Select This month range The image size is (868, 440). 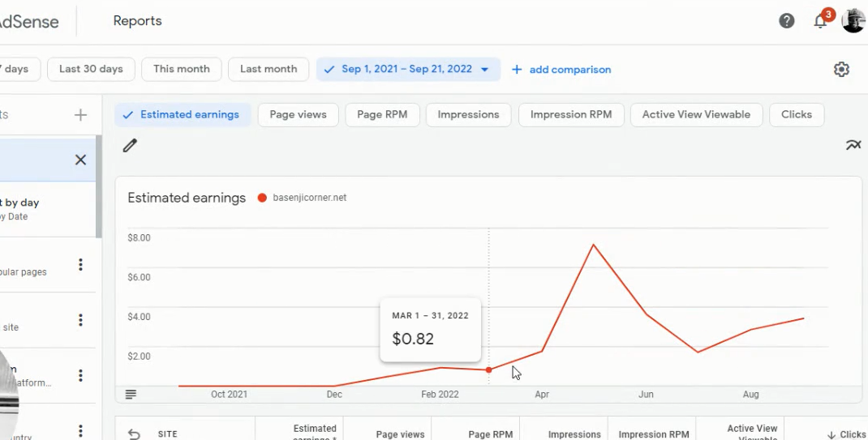pos(182,69)
